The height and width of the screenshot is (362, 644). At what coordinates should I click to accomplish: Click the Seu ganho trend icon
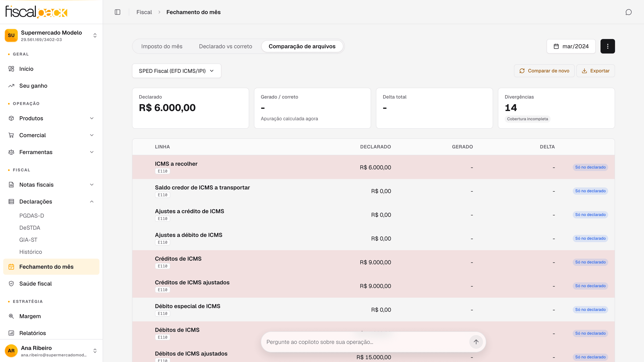(x=11, y=86)
